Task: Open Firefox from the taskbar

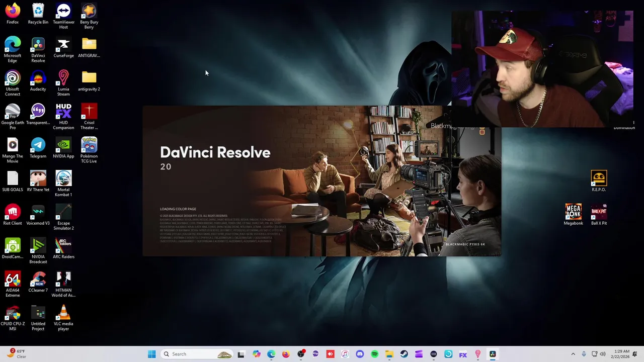Action: point(286,354)
